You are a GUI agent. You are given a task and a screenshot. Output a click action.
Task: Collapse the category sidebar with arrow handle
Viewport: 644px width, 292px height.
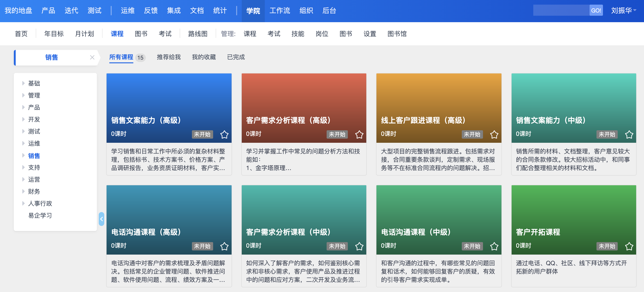101,219
